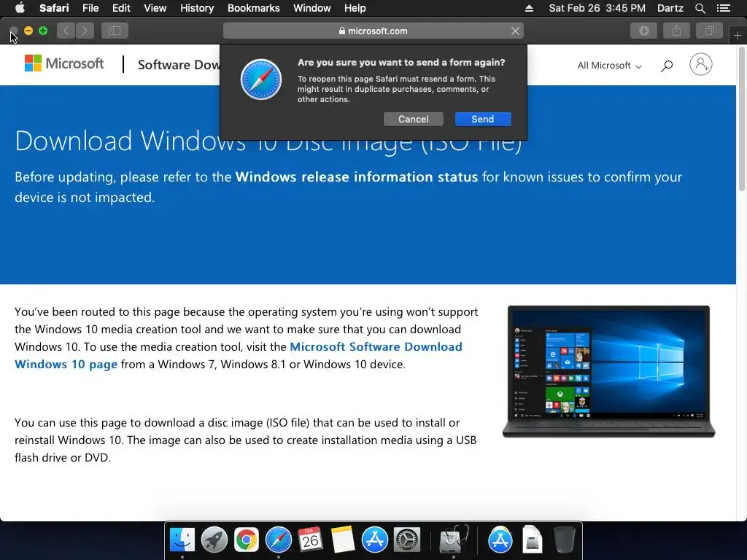Viewport: 747px width, 560px height.
Task: Open System Preferences gear in Dock
Action: coord(406,540)
